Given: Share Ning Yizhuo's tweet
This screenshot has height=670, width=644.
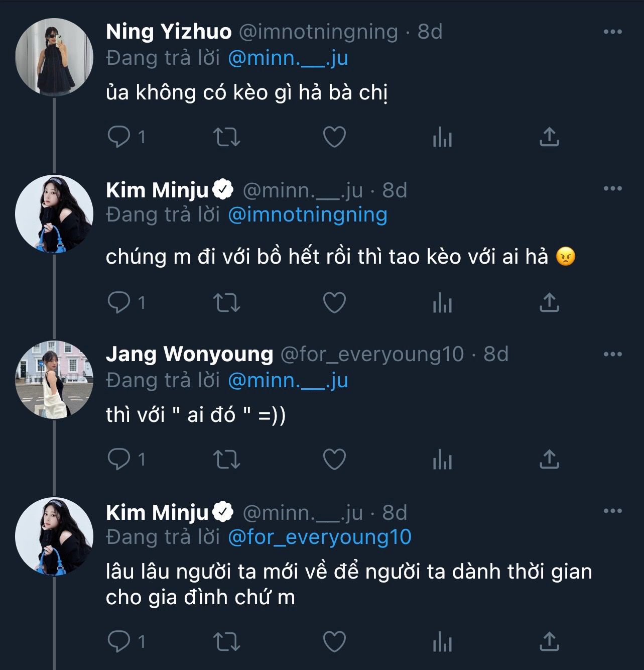Looking at the screenshot, I should click(549, 137).
